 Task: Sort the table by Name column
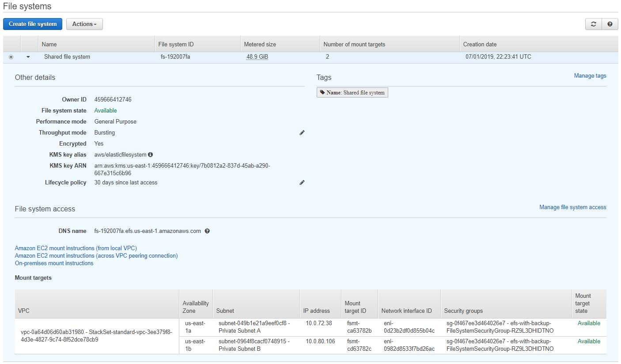pos(49,44)
